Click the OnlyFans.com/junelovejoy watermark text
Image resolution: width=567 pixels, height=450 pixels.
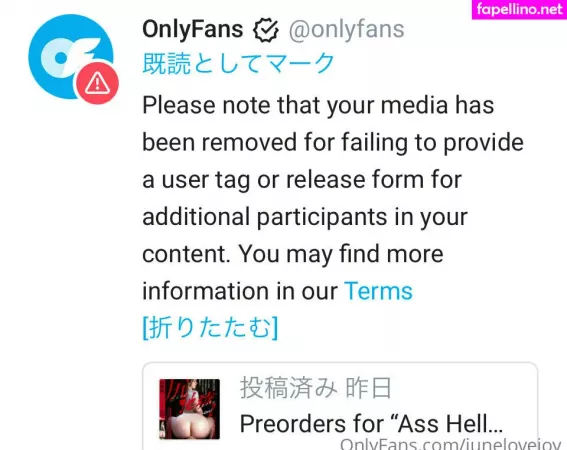pyautogui.click(x=451, y=444)
